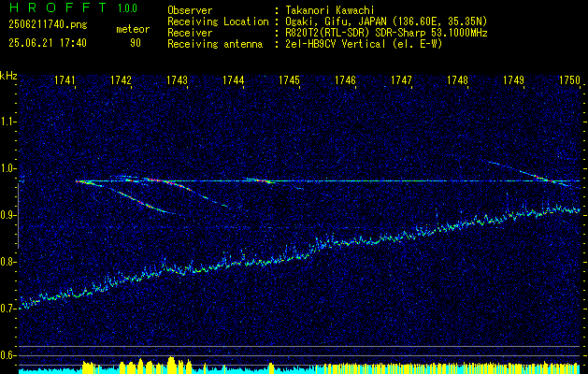Click the Receiving Location label
This screenshot has width=588, height=374.
(218, 22)
